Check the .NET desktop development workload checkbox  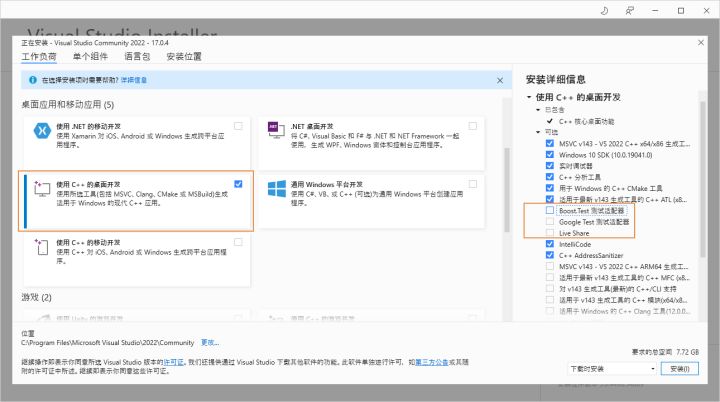click(472, 126)
